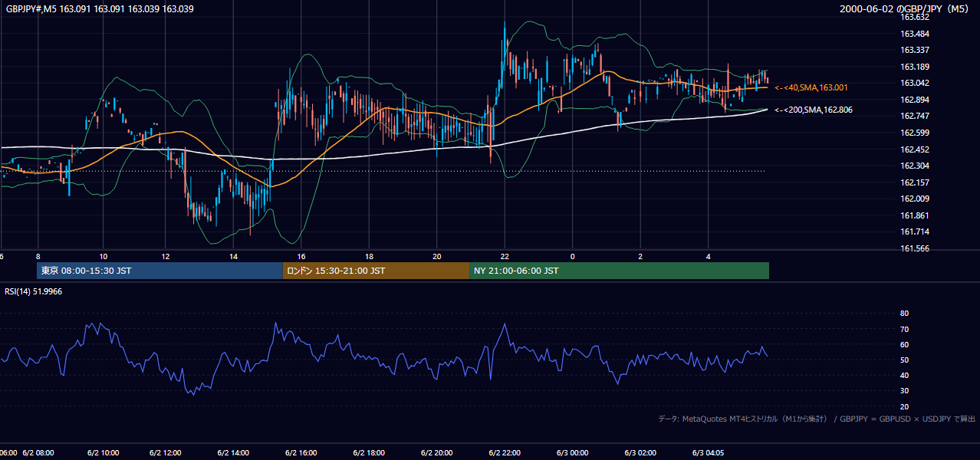Click RSI scale level 70
The height and width of the screenshot is (460, 980).
point(904,329)
